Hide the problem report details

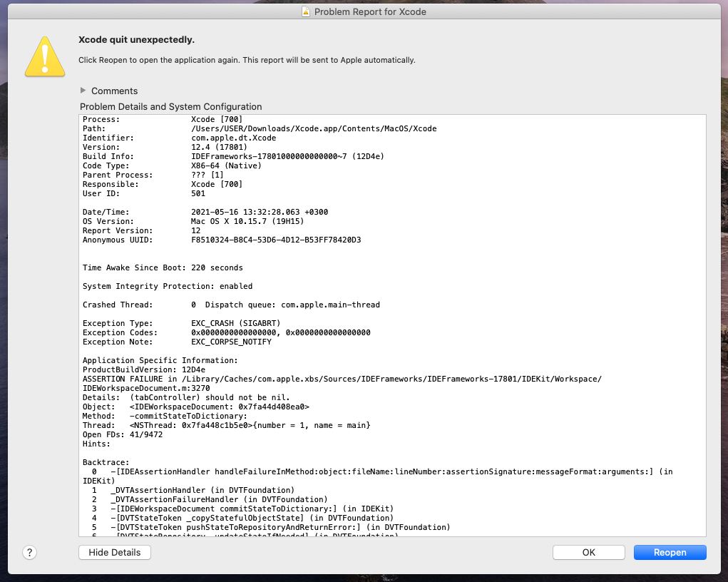pos(115,552)
